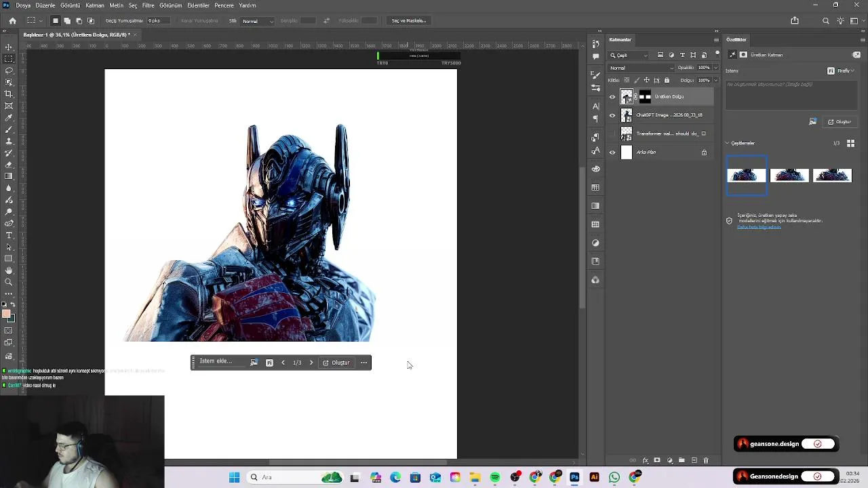Open the Pencere menu

[224, 5]
